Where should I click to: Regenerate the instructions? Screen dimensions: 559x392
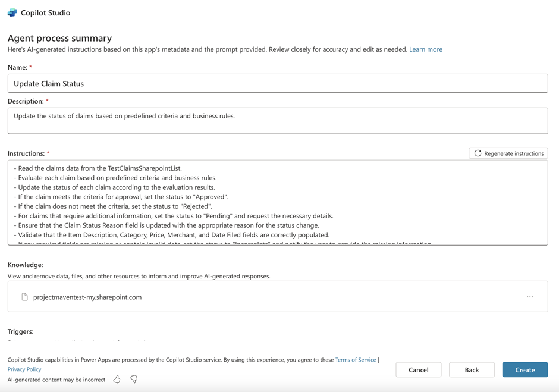508,153
